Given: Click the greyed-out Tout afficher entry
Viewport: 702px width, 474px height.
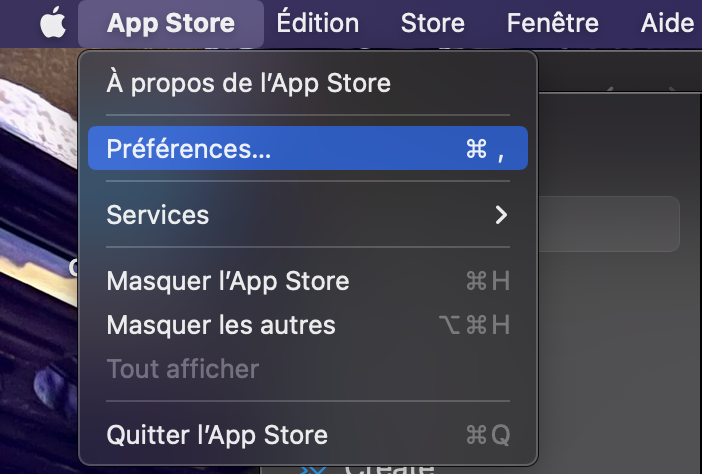Looking at the screenshot, I should (x=182, y=369).
